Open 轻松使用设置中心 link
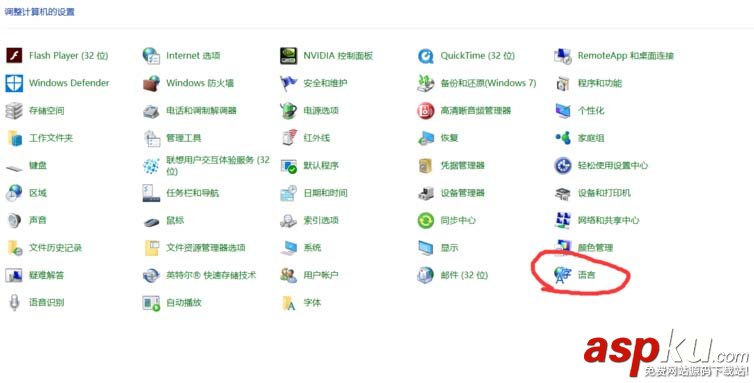Viewport: 754px width, 383px height. coord(613,166)
